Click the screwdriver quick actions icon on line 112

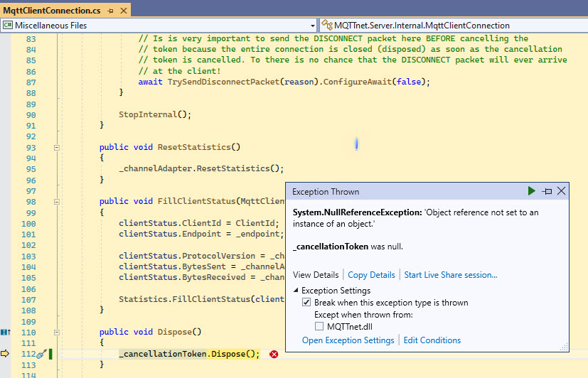tap(41, 354)
